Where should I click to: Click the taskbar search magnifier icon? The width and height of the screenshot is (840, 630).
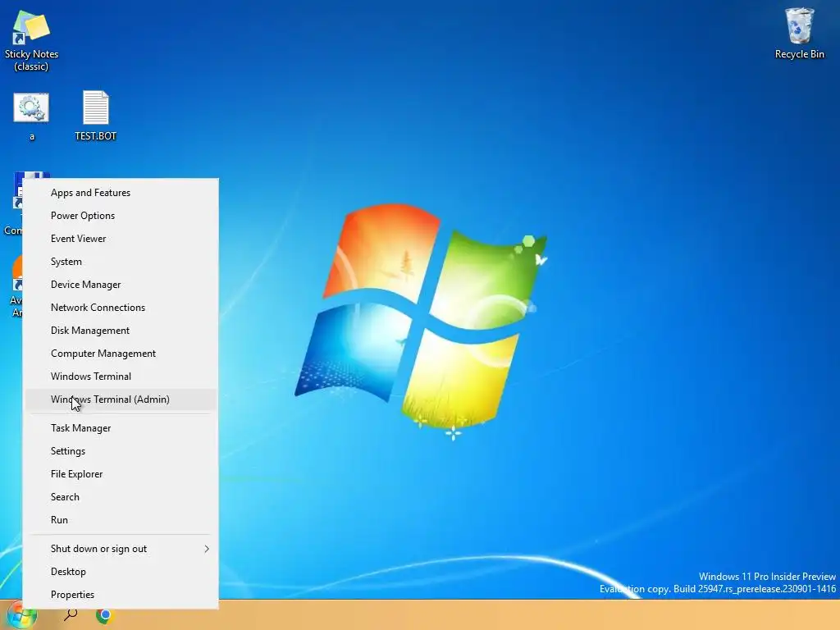tap(71, 615)
